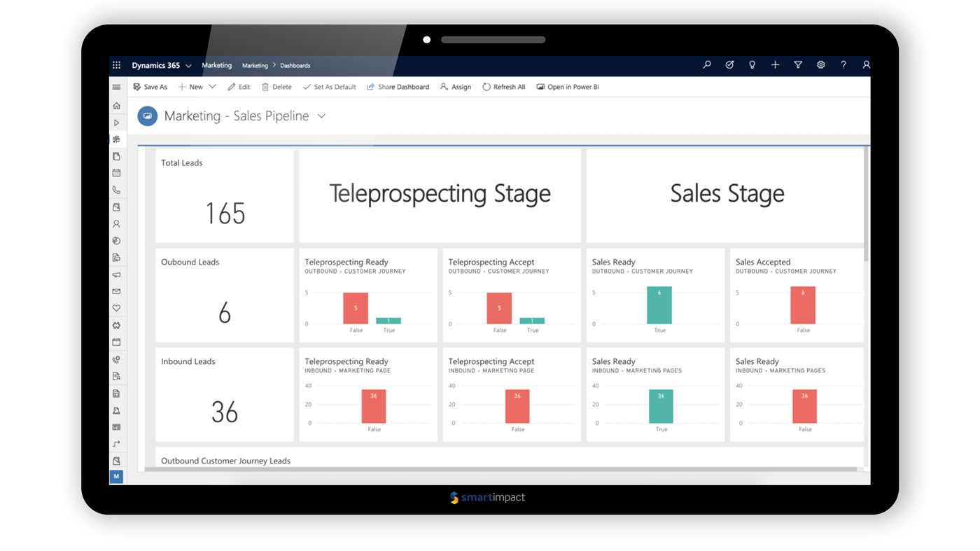
Task: Open search magnifier in top bar
Action: [x=707, y=64]
